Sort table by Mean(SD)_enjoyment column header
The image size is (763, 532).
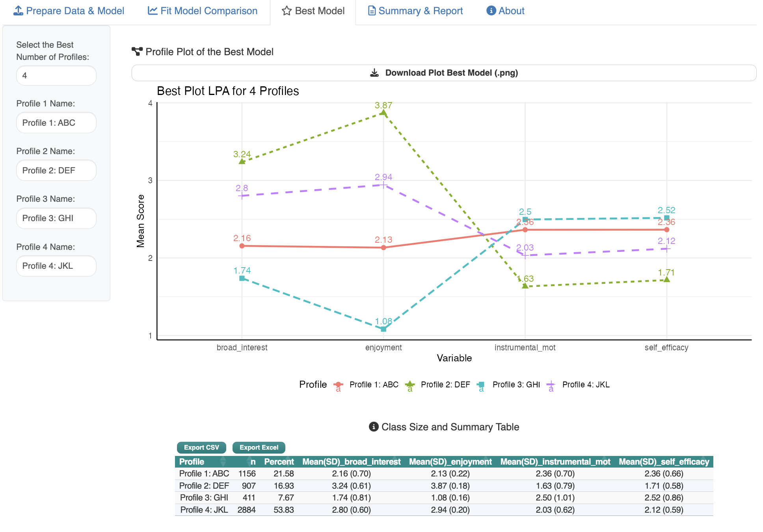tap(450, 461)
